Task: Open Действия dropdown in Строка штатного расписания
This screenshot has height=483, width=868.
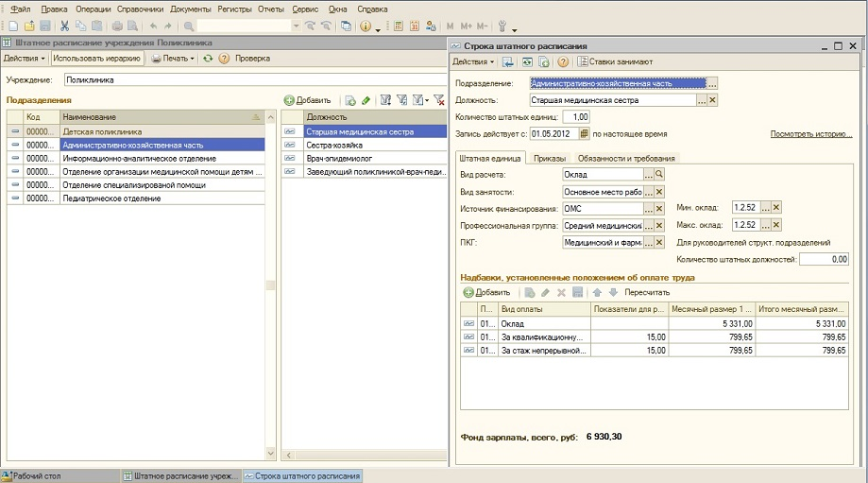Action: point(472,61)
